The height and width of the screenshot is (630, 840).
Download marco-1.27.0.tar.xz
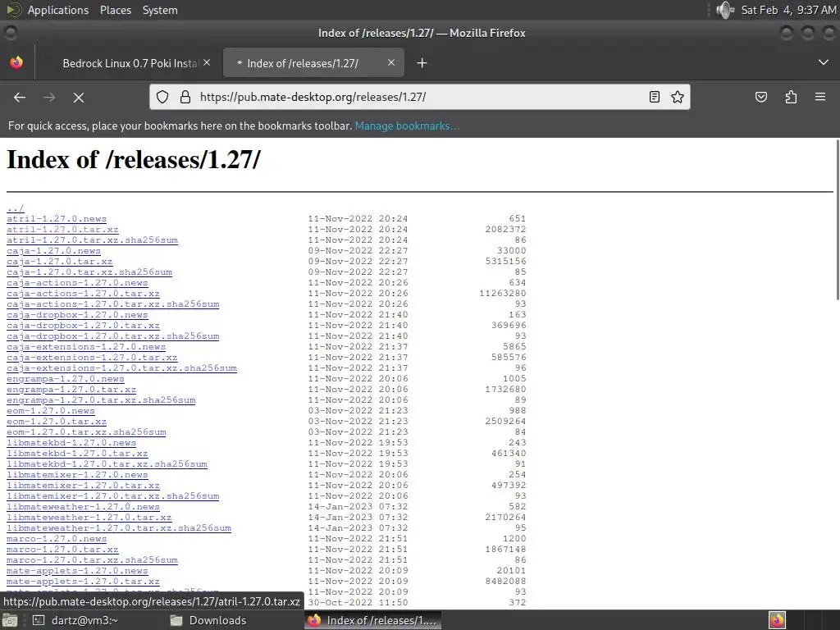click(x=62, y=550)
